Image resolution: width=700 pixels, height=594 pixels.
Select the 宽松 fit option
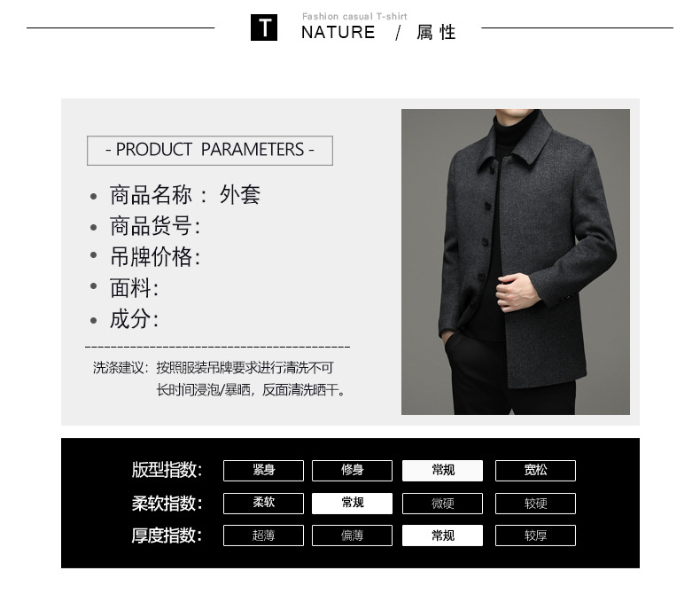click(535, 470)
